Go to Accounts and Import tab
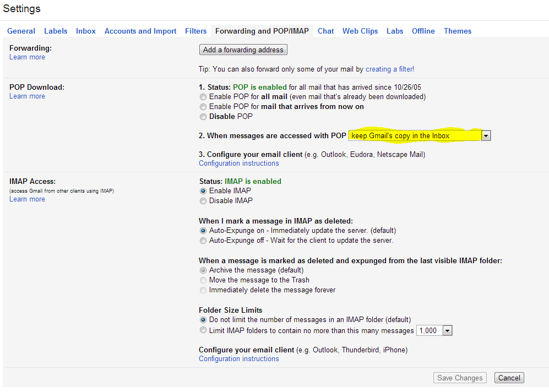This screenshot has width=549, height=392. click(140, 31)
